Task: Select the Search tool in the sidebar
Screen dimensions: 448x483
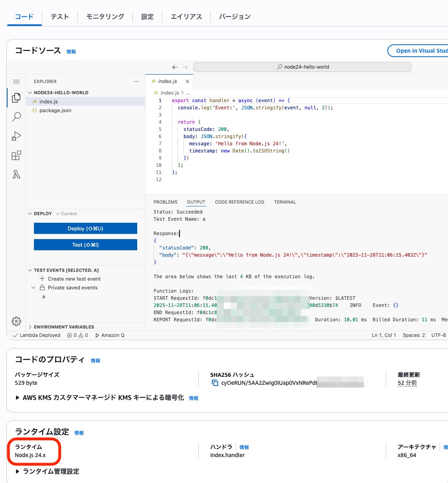Action: pyautogui.click(x=16, y=117)
